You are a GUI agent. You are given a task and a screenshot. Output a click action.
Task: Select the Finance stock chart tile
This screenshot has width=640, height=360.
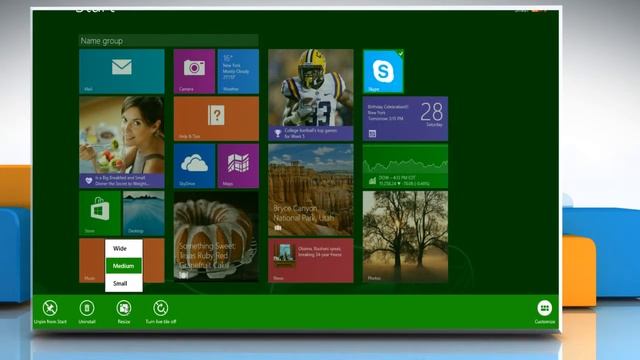coord(405,166)
